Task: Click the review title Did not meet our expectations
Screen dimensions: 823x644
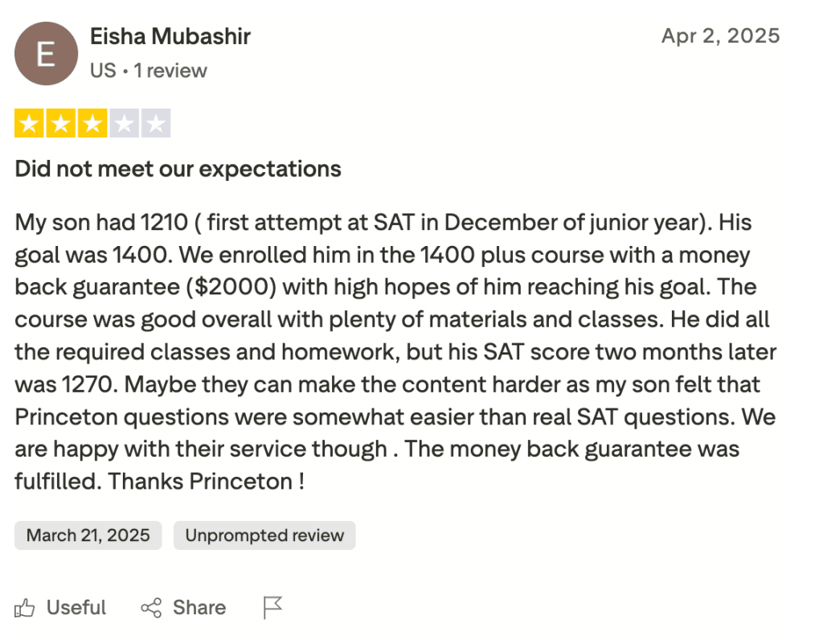Action: (x=178, y=169)
